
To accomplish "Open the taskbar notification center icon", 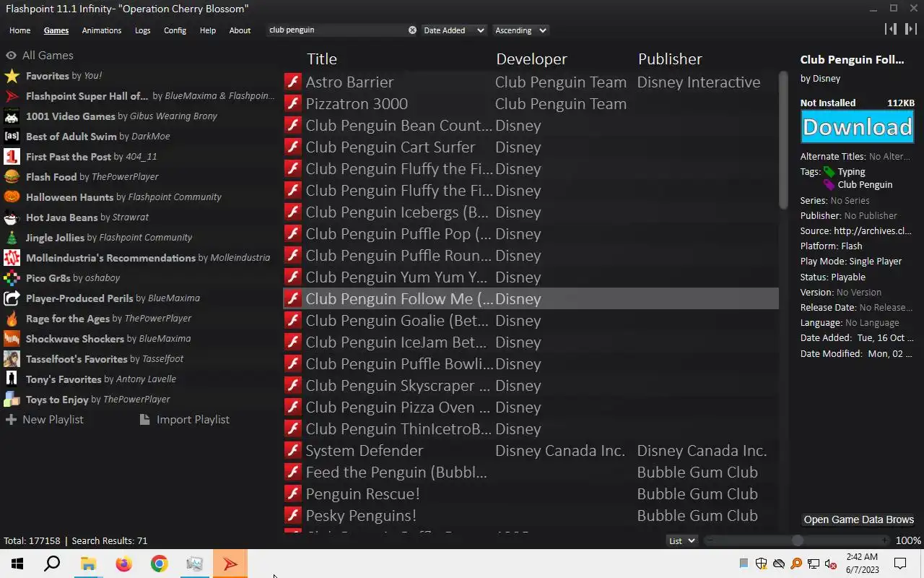I will pos(900,564).
